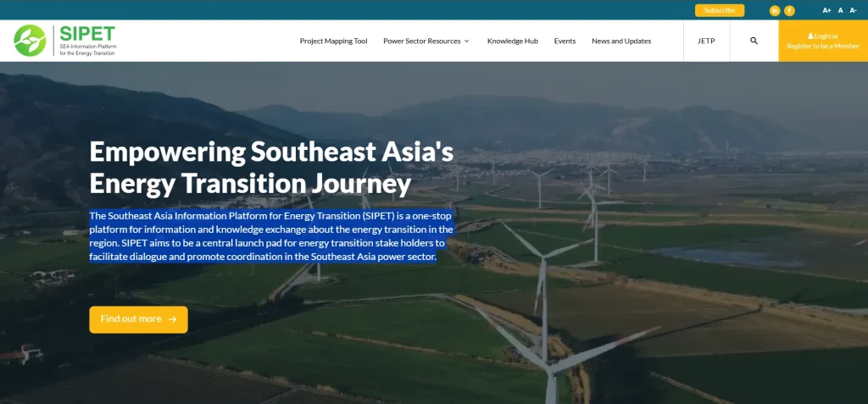Select the Events menu item

[565, 41]
